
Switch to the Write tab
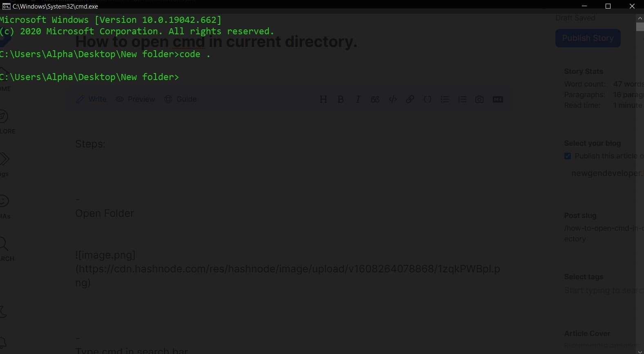coord(91,99)
